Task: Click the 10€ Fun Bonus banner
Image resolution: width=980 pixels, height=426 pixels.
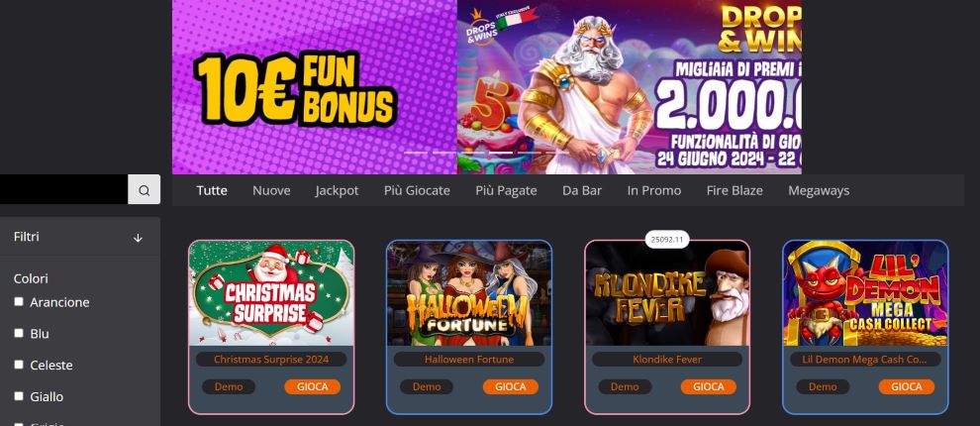Action: (x=315, y=87)
